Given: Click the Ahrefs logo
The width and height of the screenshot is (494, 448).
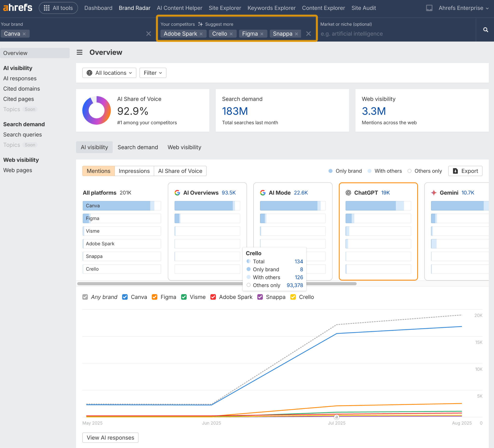Looking at the screenshot, I should [17, 7].
